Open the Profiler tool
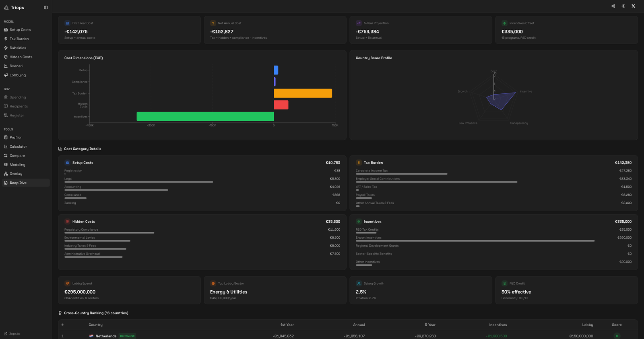Viewport: 644px width, 339px height. tap(16, 138)
